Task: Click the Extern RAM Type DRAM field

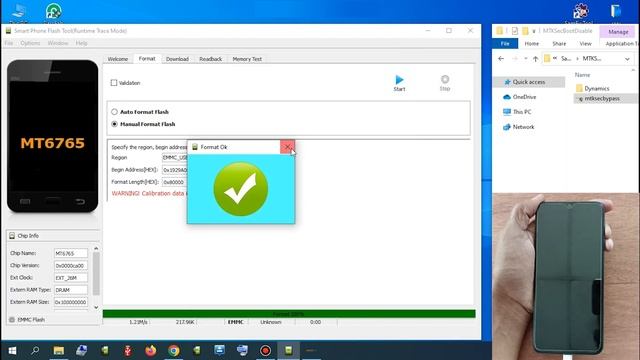Action: (71, 290)
